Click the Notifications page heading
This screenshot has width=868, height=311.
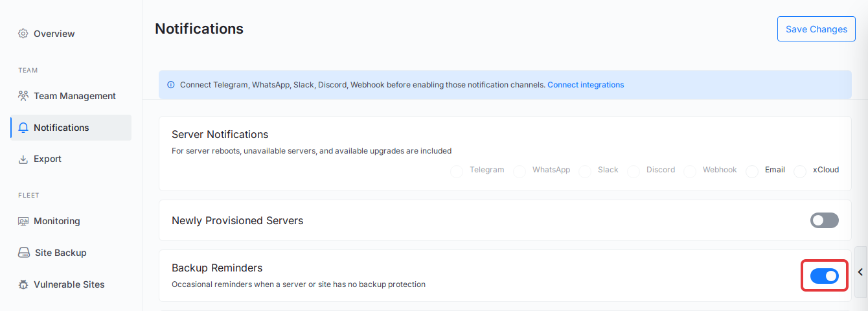pyautogui.click(x=200, y=29)
